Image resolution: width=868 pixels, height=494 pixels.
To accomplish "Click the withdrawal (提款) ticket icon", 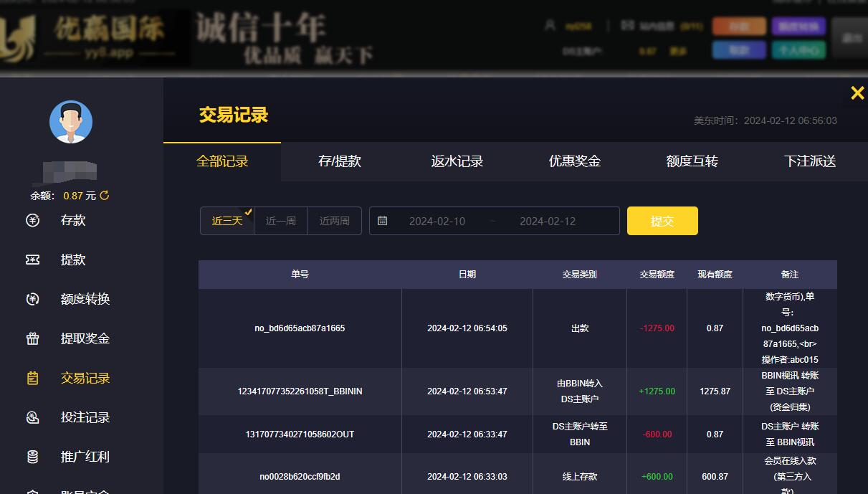I will click(x=32, y=260).
